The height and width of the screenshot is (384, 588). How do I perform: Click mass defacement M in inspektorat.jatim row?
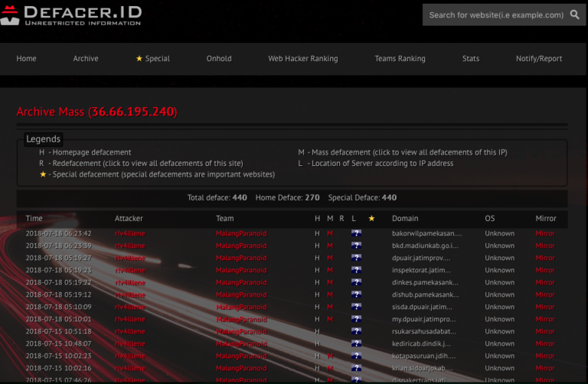tap(330, 270)
